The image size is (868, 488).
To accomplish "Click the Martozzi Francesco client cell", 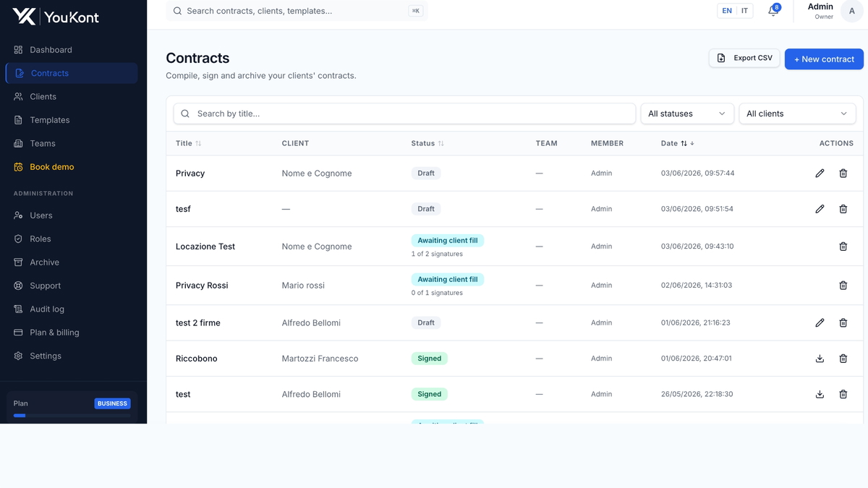I will click(x=320, y=359).
